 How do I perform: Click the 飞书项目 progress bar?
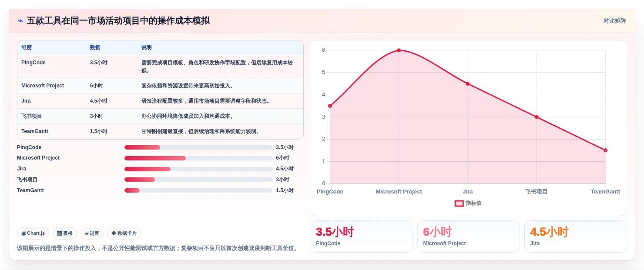198,180
